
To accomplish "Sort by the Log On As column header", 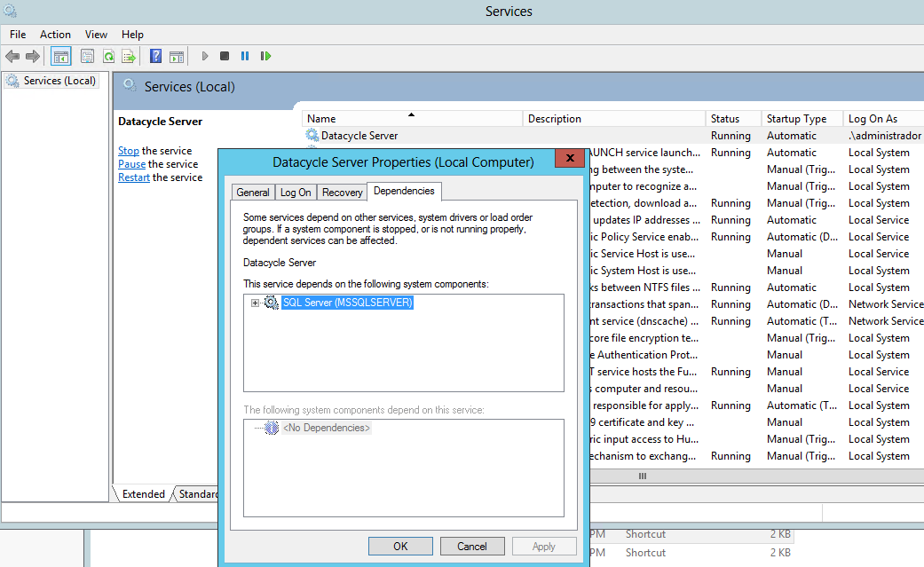I will 883,119.
